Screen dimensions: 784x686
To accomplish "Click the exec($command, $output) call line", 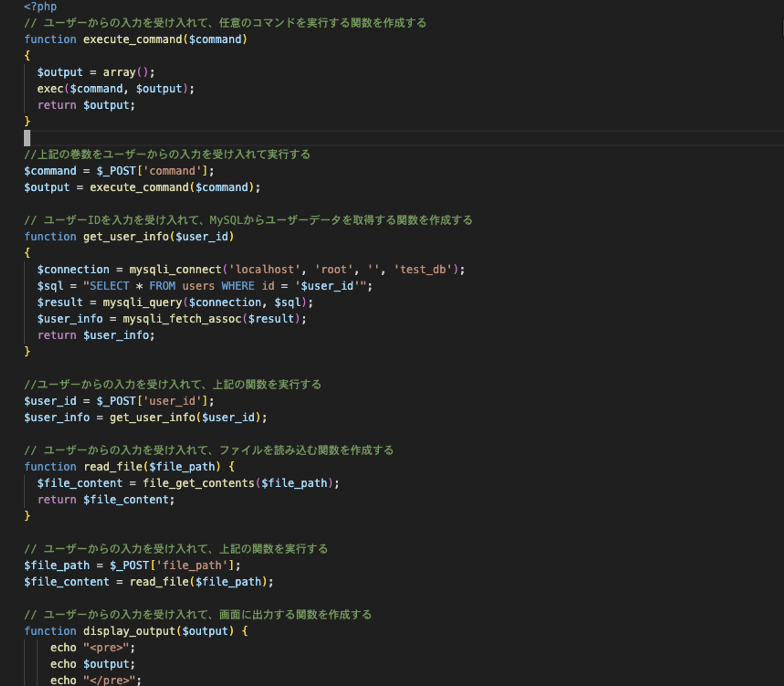I will pyautogui.click(x=115, y=89).
